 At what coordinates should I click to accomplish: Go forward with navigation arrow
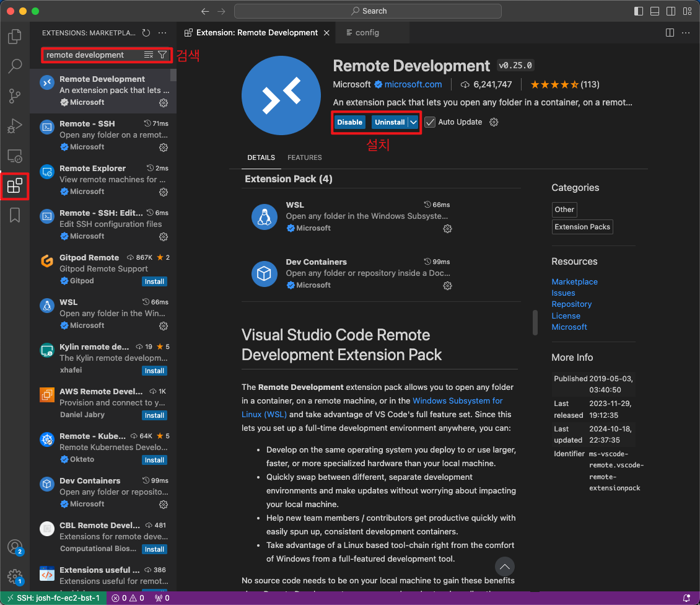221,11
